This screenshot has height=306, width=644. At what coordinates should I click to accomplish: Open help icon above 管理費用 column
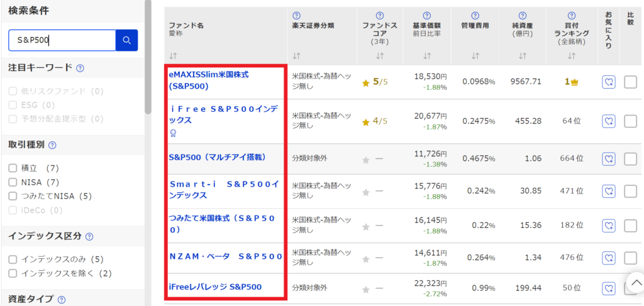click(475, 16)
